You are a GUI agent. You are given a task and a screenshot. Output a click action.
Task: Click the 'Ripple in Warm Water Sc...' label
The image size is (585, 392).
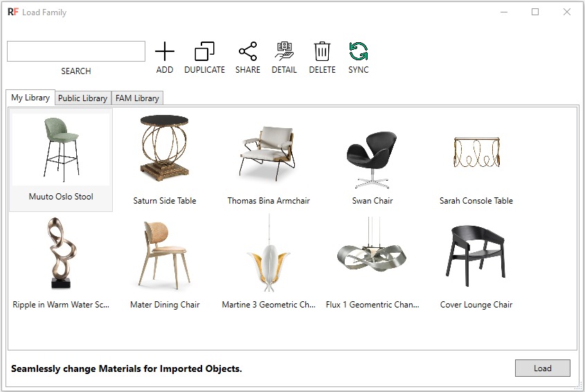pyautogui.click(x=61, y=305)
